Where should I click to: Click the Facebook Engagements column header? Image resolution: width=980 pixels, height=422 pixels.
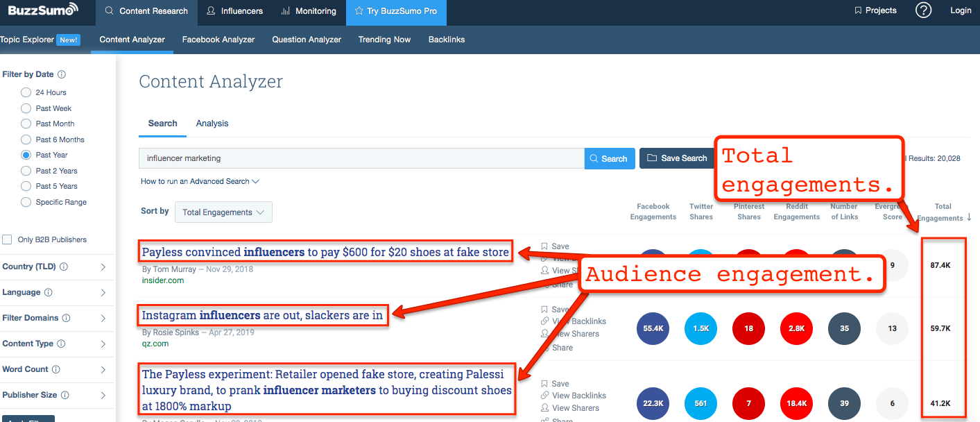(653, 212)
